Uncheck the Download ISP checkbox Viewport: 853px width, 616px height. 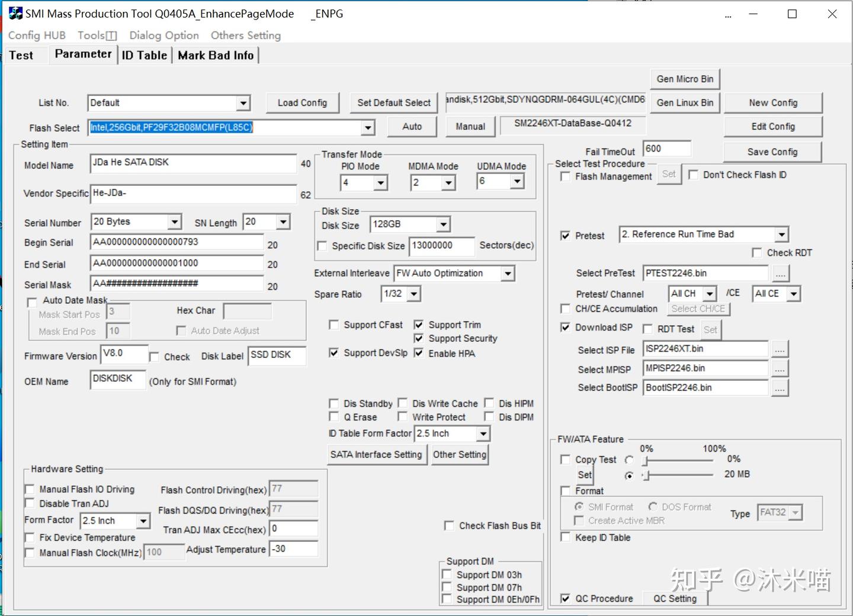coord(566,328)
